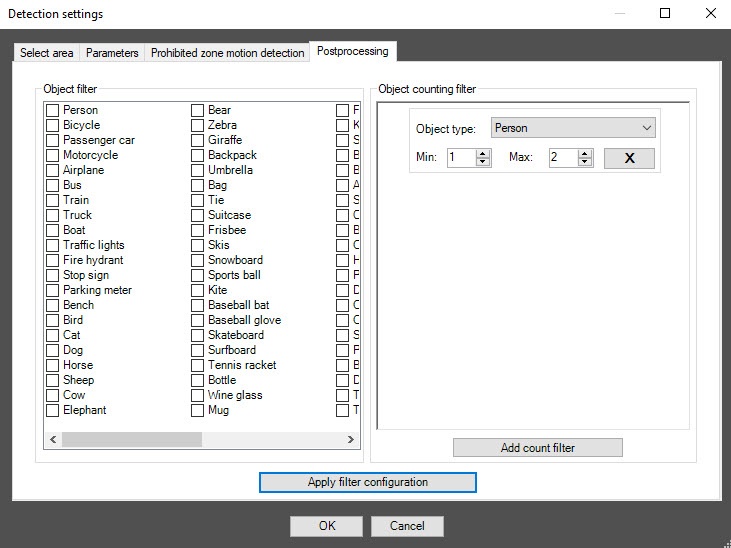Screen dimensions: 731x548
Task: Go to Prohibited zone motion detection tab
Action: tap(227, 53)
